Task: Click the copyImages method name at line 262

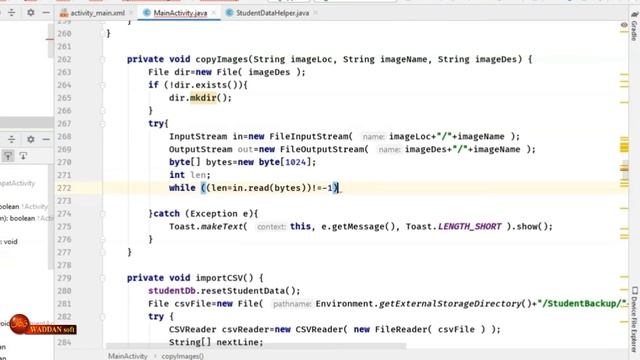Action: coord(222,60)
